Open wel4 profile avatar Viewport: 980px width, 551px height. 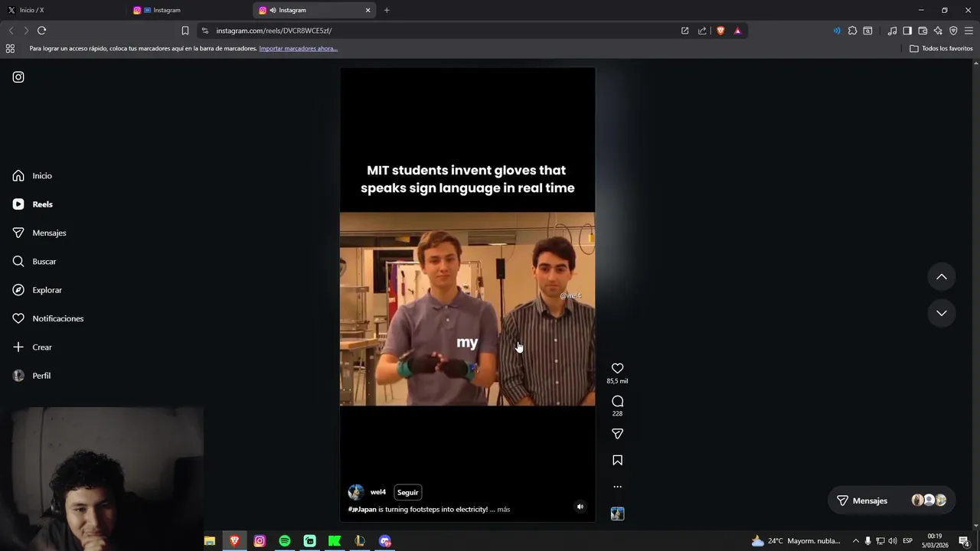point(356,492)
